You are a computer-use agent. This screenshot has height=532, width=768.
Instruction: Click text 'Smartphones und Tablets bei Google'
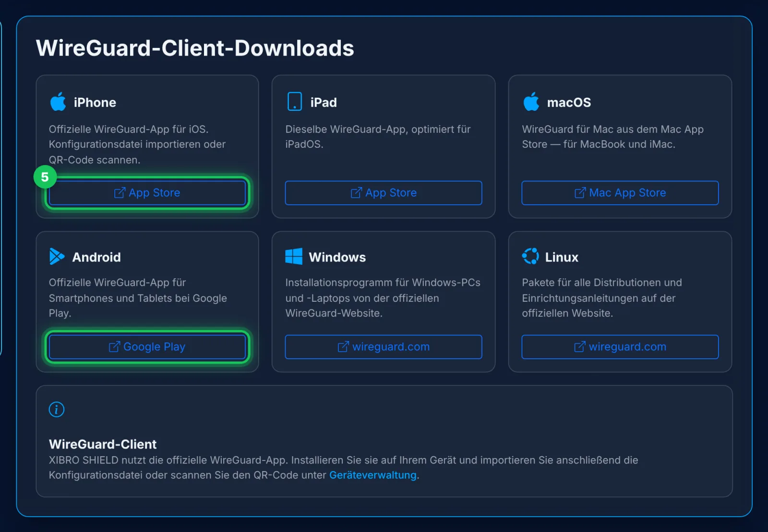tap(138, 298)
